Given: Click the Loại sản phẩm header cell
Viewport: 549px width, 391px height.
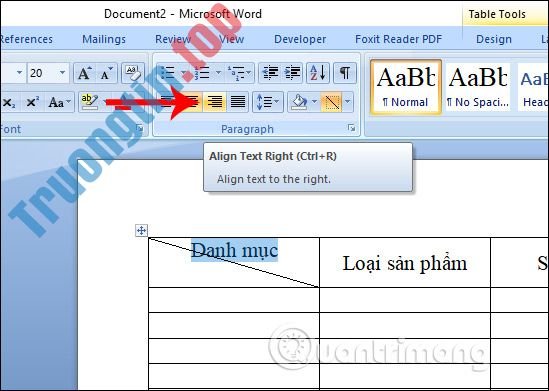Looking at the screenshot, I should tap(405, 263).
